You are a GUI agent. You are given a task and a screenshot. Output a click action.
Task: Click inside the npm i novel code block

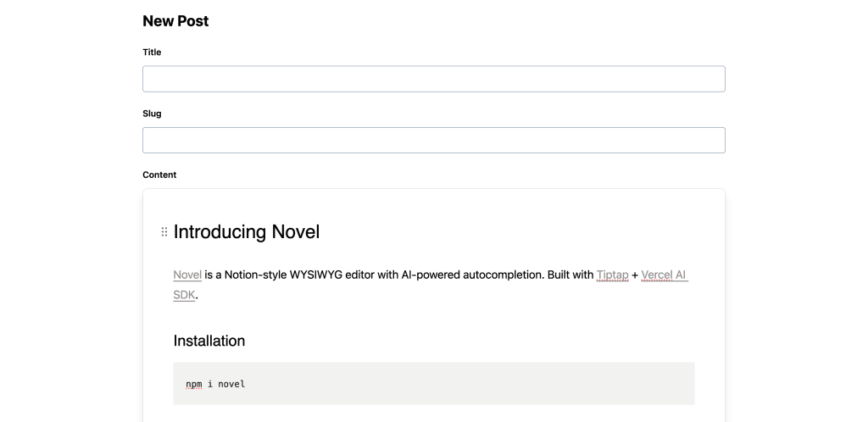pyautogui.click(x=433, y=384)
